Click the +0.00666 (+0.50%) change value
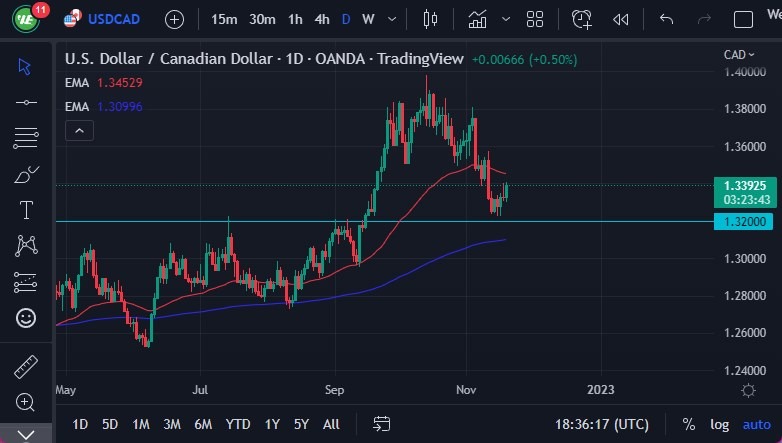Image resolution: width=782 pixels, height=443 pixels. [x=524, y=60]
